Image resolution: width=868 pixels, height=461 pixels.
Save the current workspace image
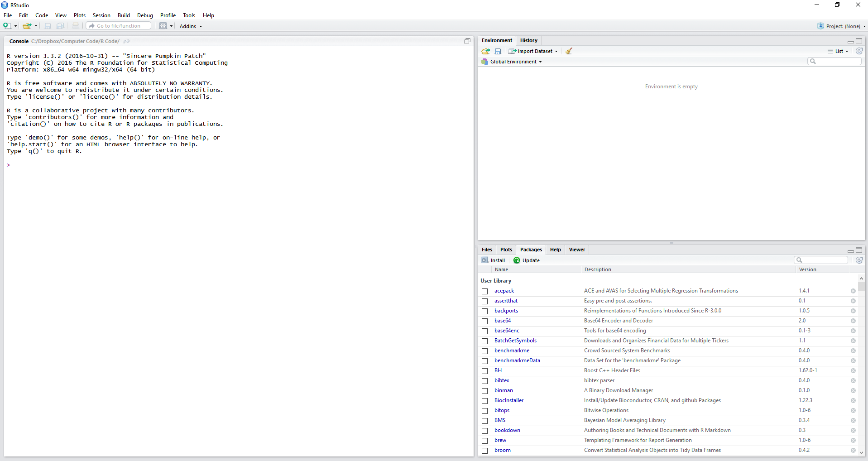(x=498, y=51)
